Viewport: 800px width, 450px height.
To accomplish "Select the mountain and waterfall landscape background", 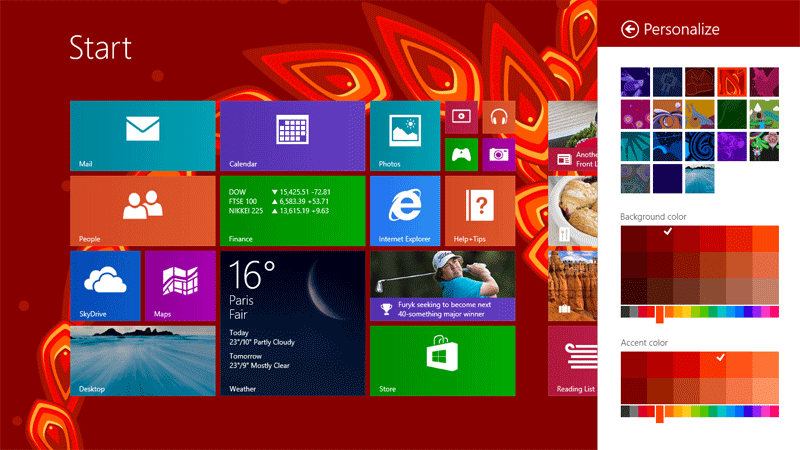I will tap(764, 114).
